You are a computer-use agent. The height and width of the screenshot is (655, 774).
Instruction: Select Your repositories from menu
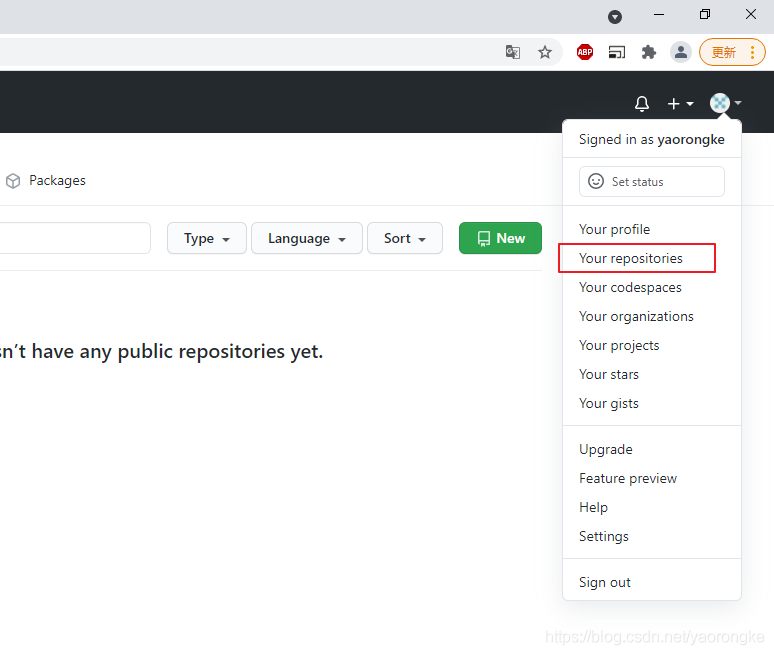click(x=631, y=258)
